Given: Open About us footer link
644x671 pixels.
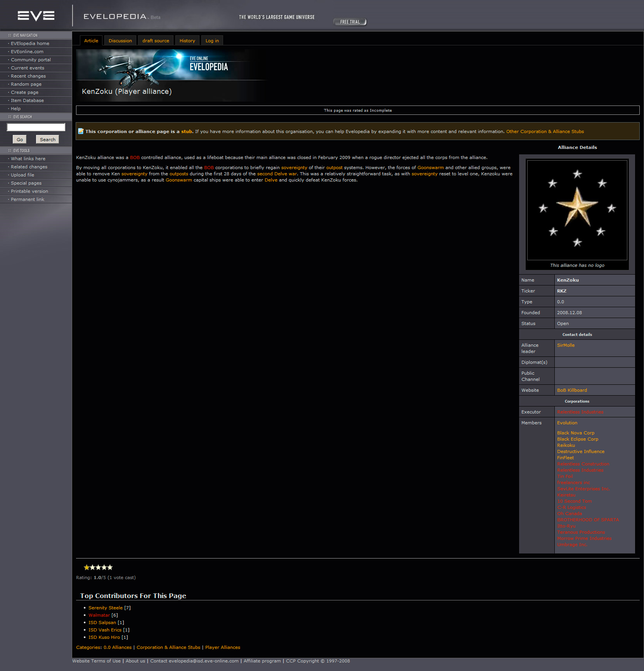Looking at the screenshot, I should click(135, 661).
